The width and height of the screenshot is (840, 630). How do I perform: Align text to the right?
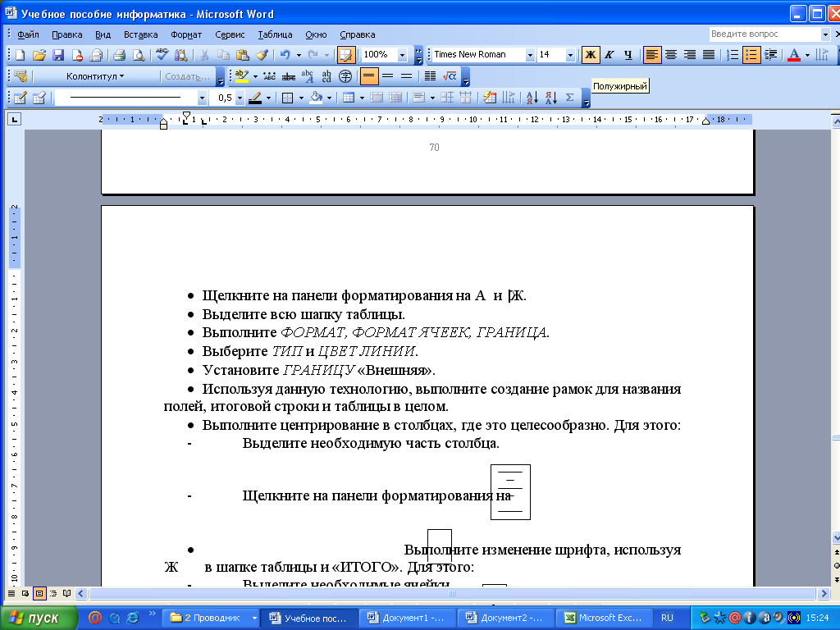click(690, 55)
